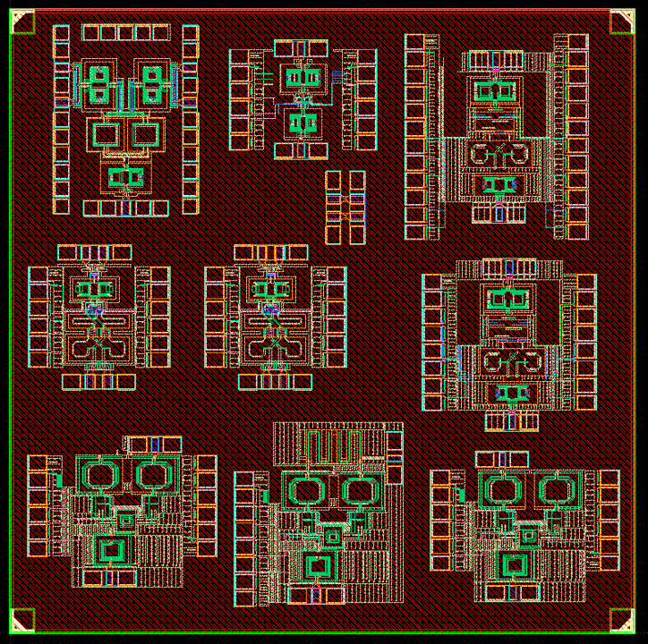Screen dimensions: 648x644
Task: Click right green inductor in bottom-right block
Action: click(559, 489)
